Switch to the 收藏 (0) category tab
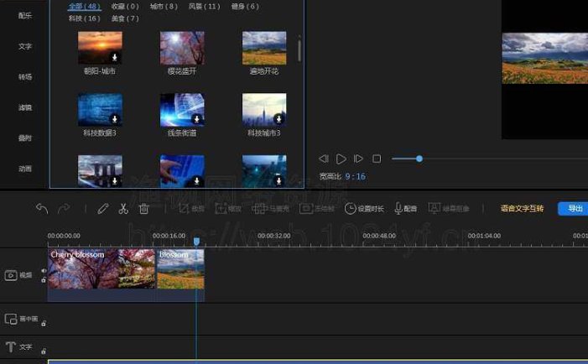The width and height of the screenshot is (588, 364). click(125, 7)
